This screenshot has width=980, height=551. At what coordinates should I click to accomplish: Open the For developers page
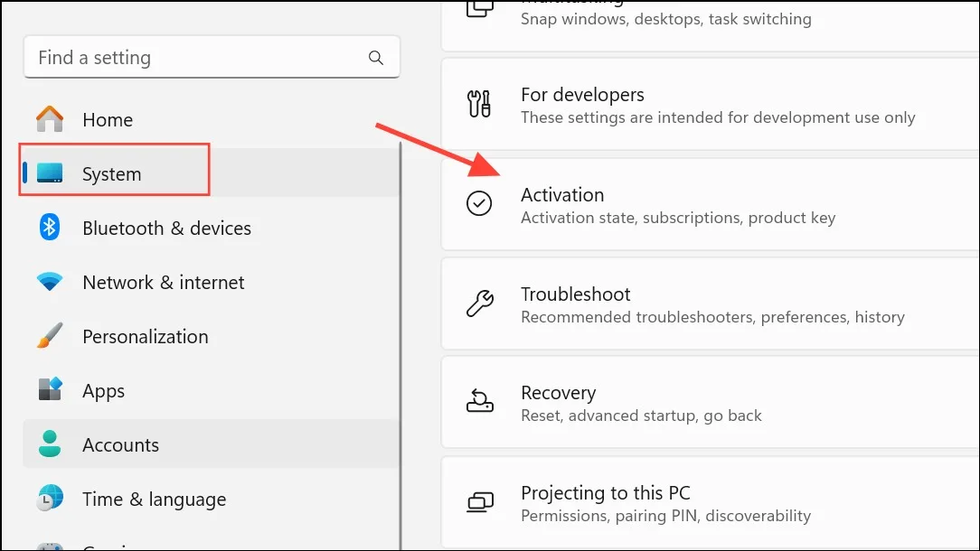pyautogui.click(x=711, y=104)
